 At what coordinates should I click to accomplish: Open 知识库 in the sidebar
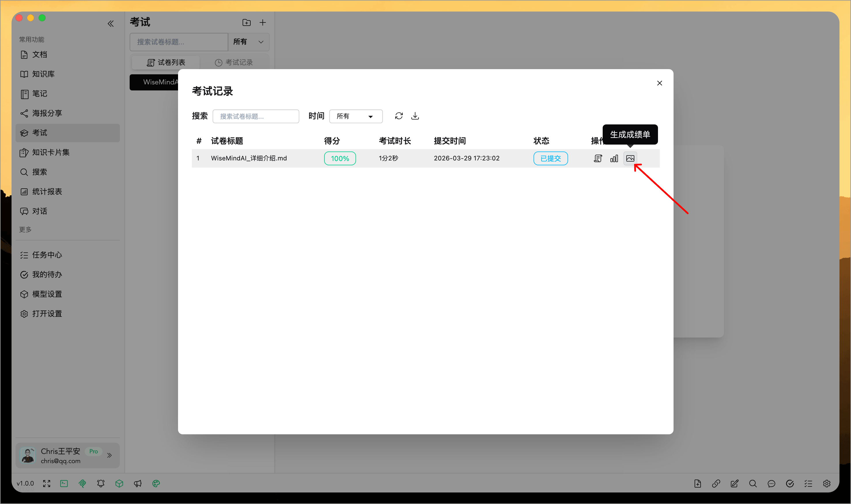[43, 74]
